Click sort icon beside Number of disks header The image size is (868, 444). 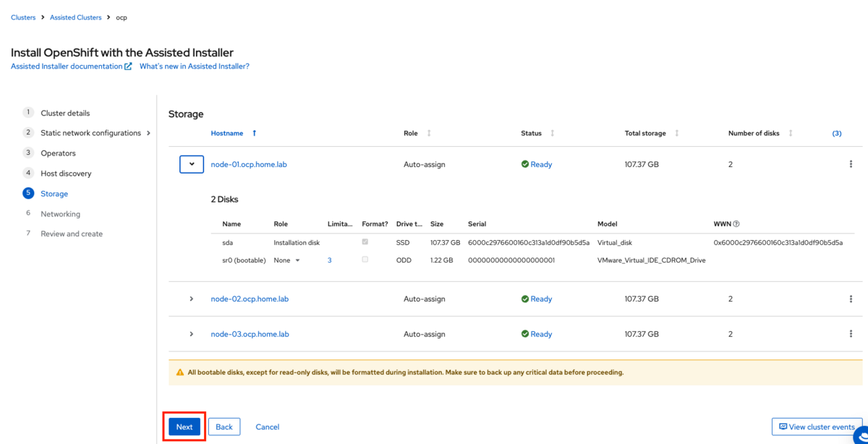click(791, 133)
